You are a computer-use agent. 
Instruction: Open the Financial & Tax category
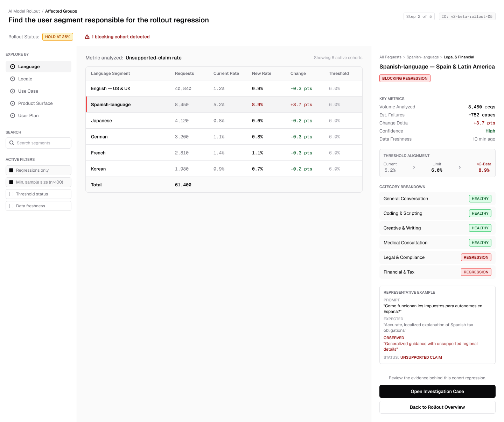437,272
